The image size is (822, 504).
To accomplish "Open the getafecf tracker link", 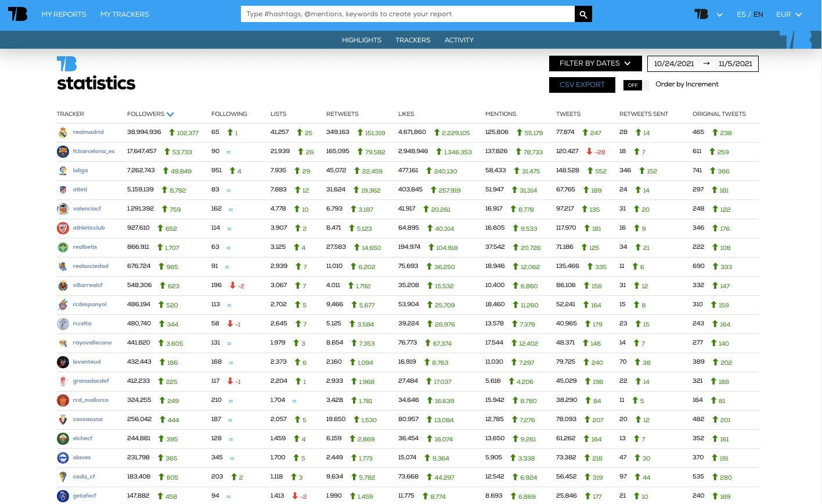I will [x=84, y=496].
